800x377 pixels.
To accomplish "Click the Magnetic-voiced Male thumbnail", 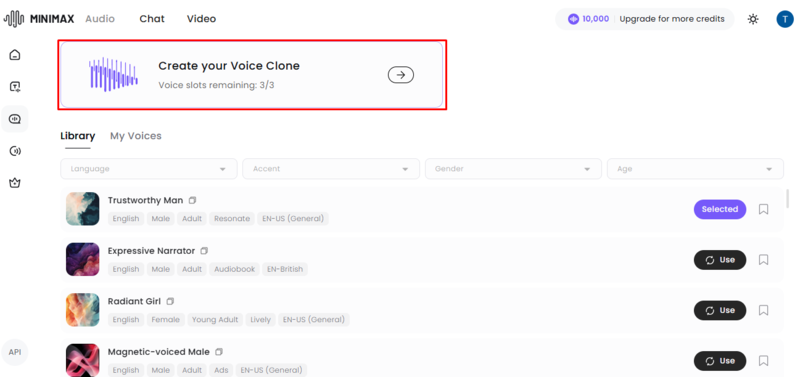I will [83, 360].
